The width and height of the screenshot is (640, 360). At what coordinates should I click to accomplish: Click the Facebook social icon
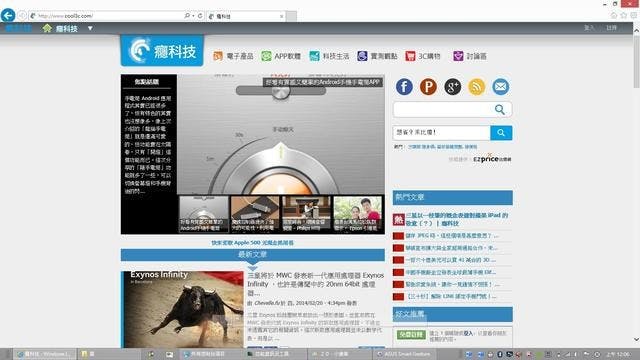[404, 87]
